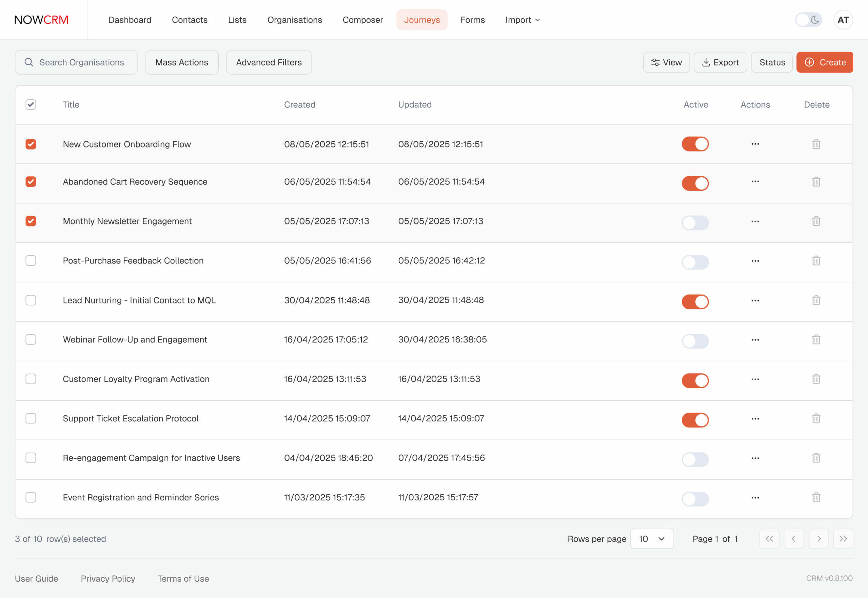This screenshot has height=598, width=868.
Task: Go to the first page of results
Action: coord(769,539)
